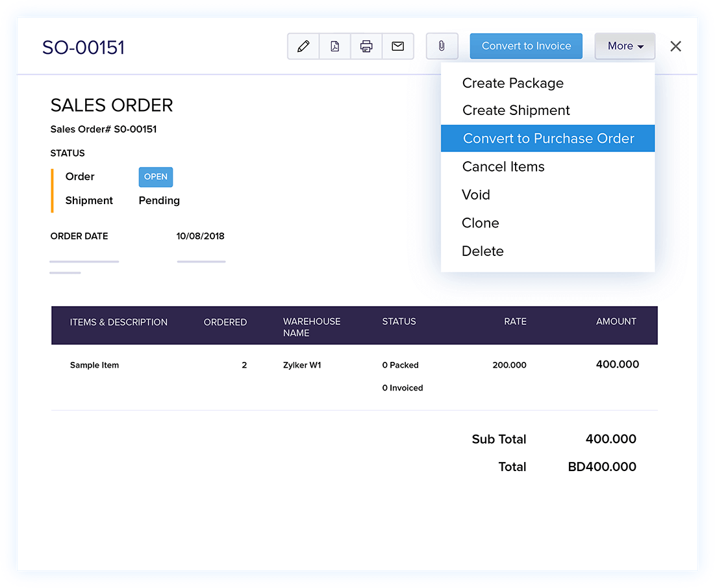
Task: Click the OPEN order status badge
Action: pyautogui.click(x=156, y=177)
